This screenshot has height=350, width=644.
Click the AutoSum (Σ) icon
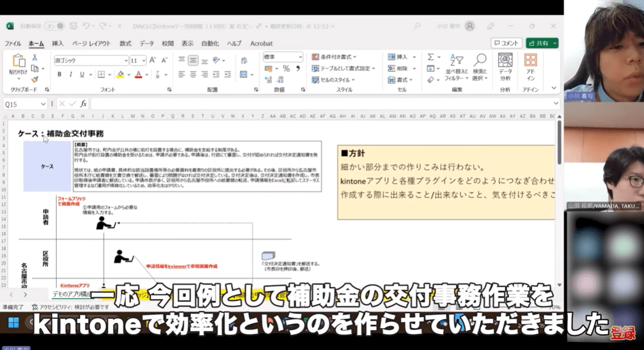tap(431, 57)
